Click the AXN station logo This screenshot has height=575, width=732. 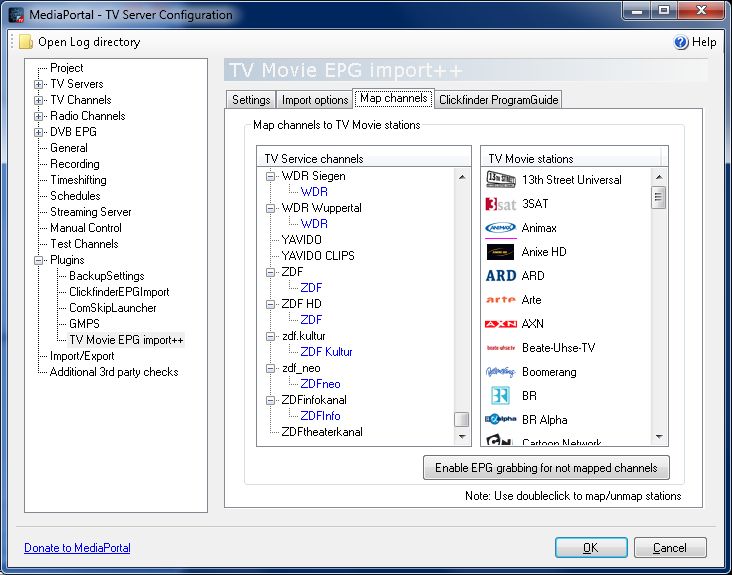pos(500,323)
